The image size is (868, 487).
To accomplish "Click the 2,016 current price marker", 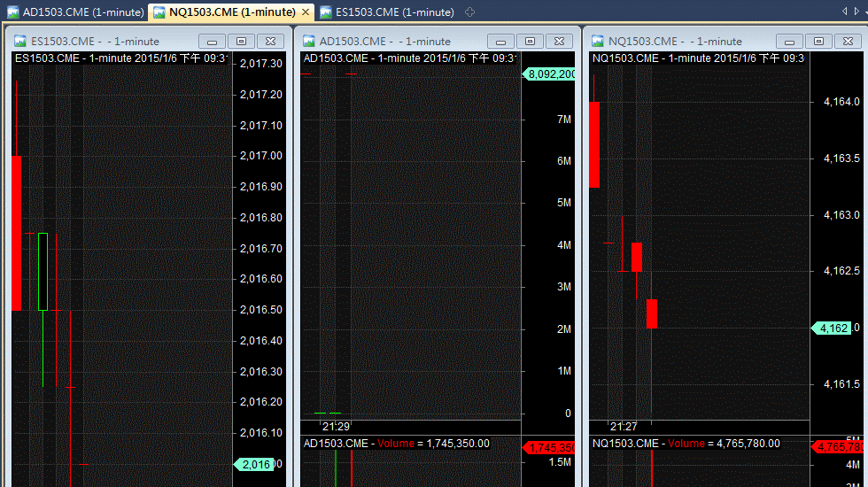I will [254, 464].
